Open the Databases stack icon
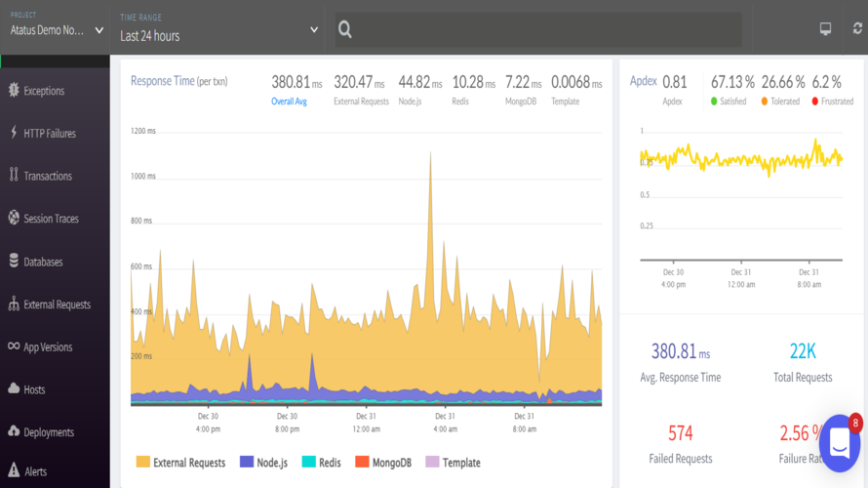This screenshot has height=488, width=868. [14, 261]
